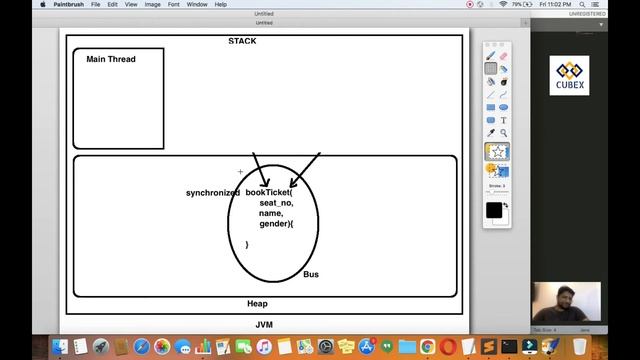The height and width of the screenshot is (360, 640).
Task: Open iTunes music app in dock
Action: point(264,347)
